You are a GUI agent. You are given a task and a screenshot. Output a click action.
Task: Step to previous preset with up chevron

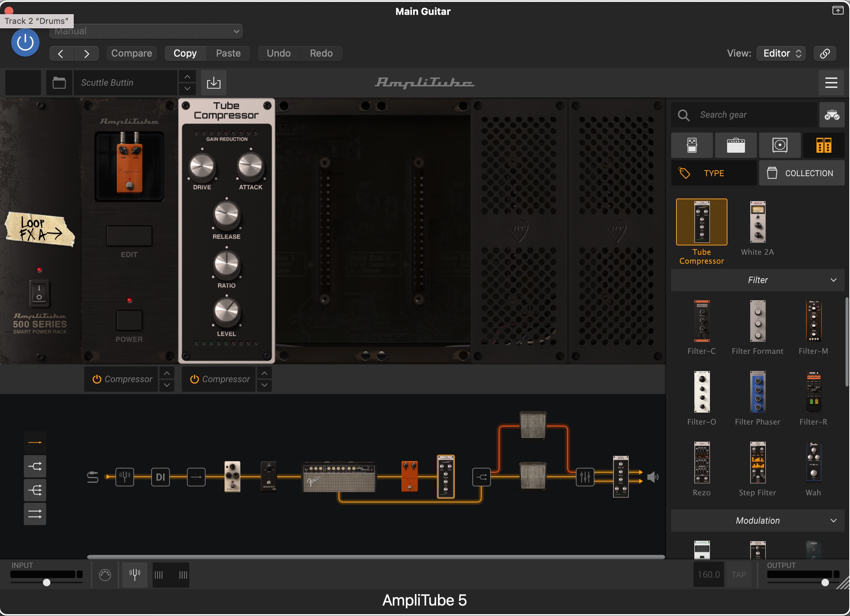(x=187, y=77)
